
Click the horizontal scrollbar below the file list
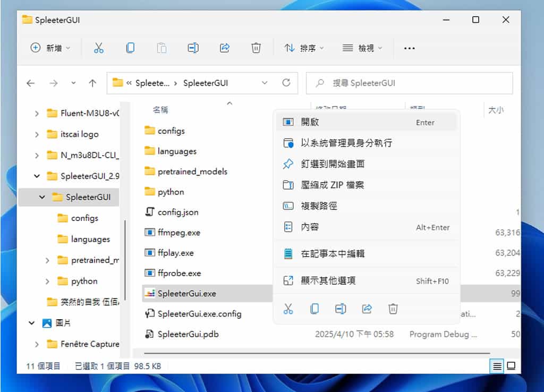coord(317,353)
